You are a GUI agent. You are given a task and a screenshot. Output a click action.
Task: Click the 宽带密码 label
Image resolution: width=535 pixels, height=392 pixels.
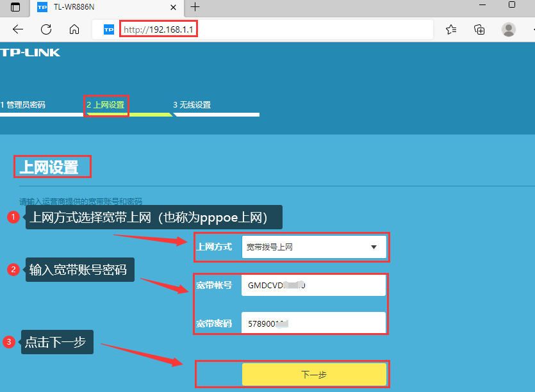pos(214,323)
